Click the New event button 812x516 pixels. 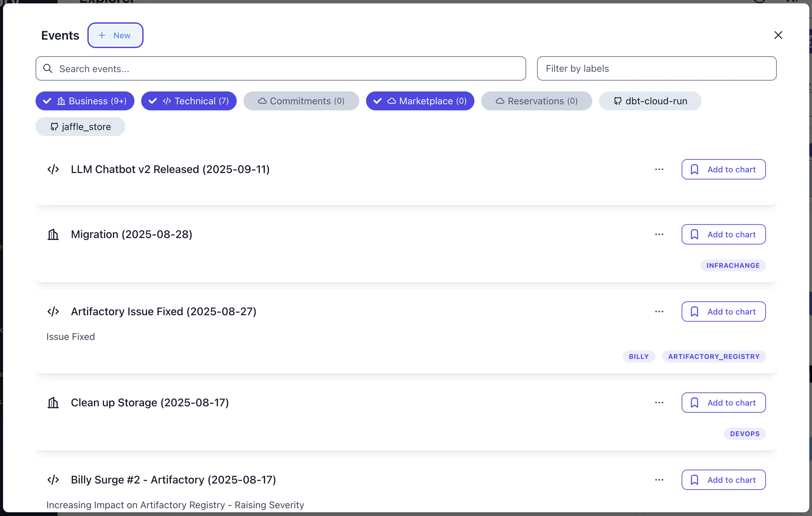(x=115, y=35)
